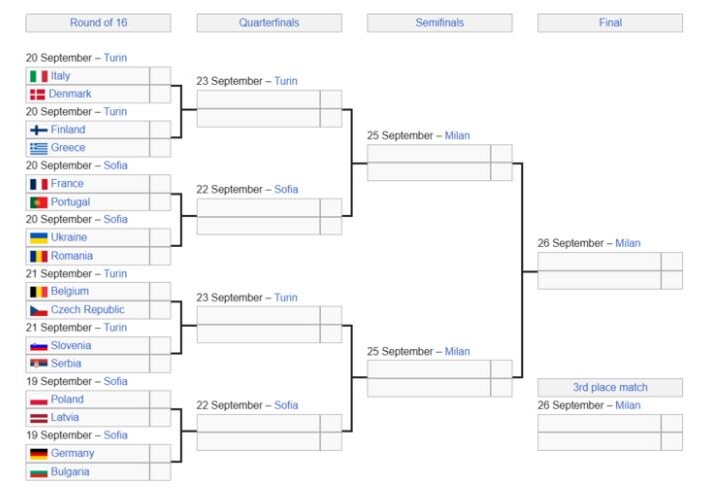Click the Serbia flag icon
The height and width of the screenshot is (487, 703).
(39, 364)
